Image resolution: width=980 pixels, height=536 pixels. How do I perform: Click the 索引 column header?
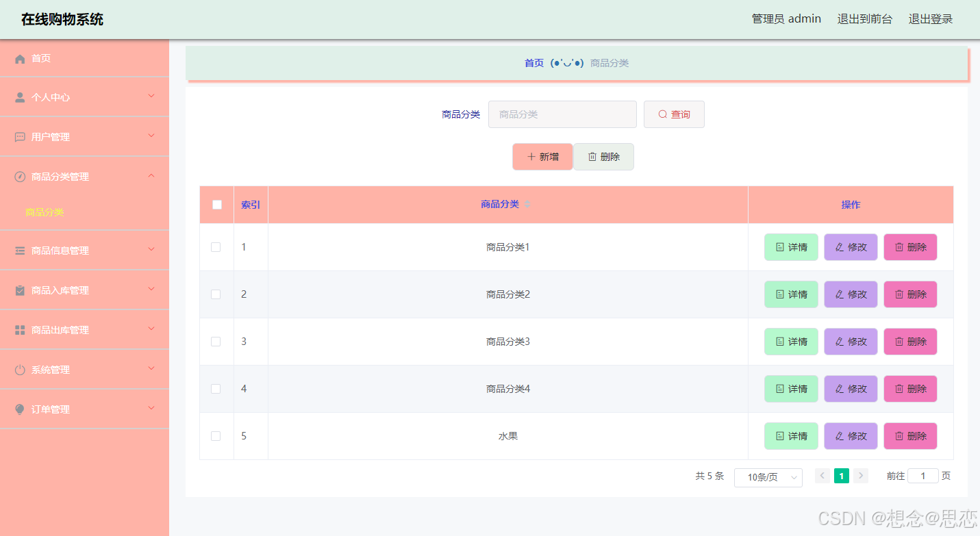coord(251,205)
